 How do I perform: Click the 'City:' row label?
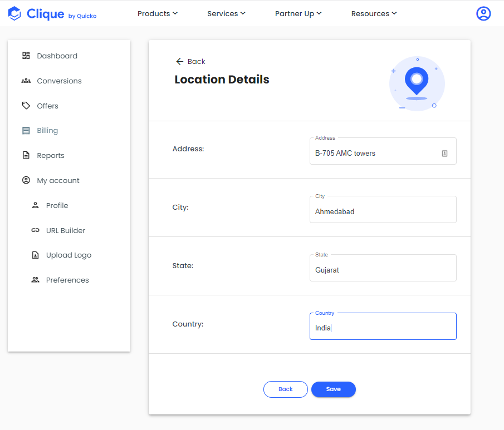click(x=180, y=207)
